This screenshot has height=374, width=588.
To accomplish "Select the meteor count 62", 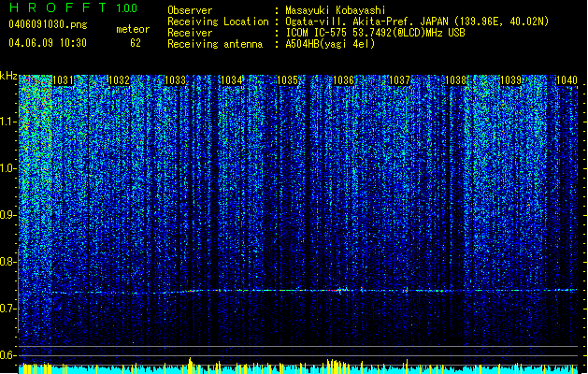I will [136, 43].
